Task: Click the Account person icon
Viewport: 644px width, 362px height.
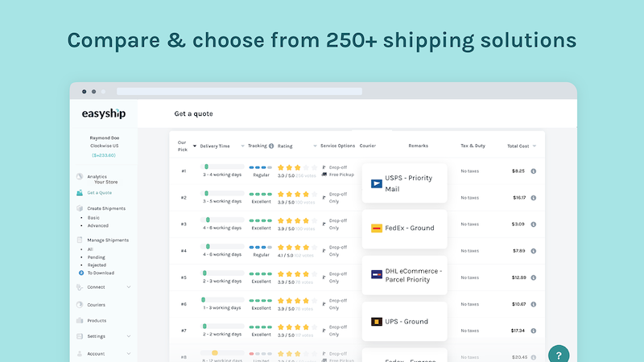Action: click(x=80, y=353)
